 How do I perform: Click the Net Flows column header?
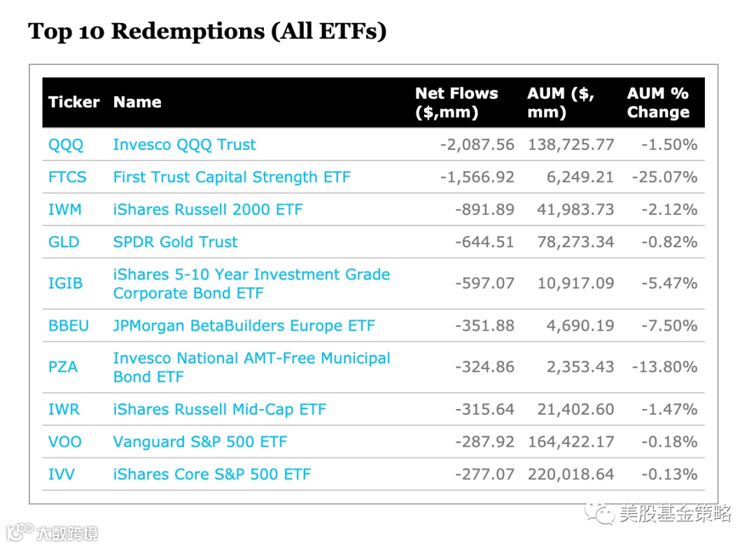(x=456, y=102)
